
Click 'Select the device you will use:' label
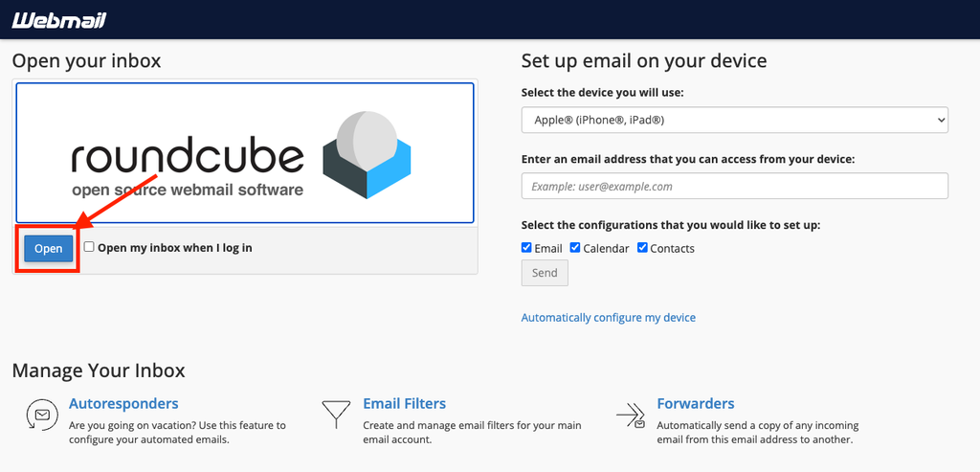[x=603, y=93]
